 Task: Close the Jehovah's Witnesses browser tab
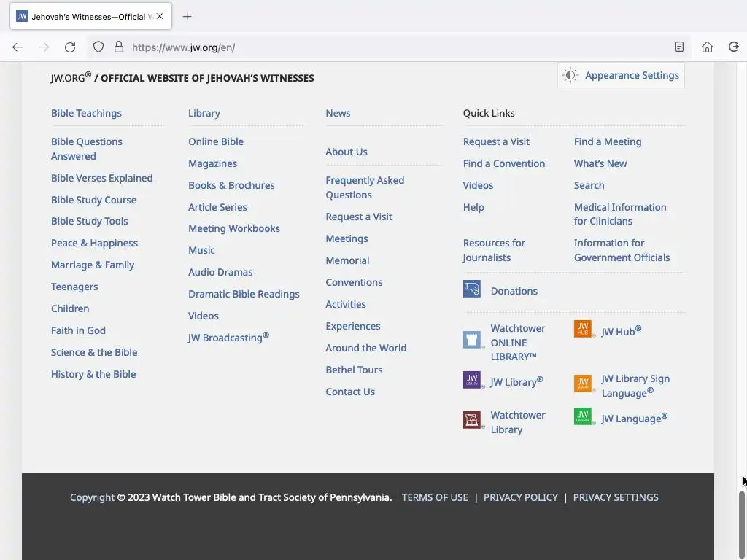tap(160, 16)
